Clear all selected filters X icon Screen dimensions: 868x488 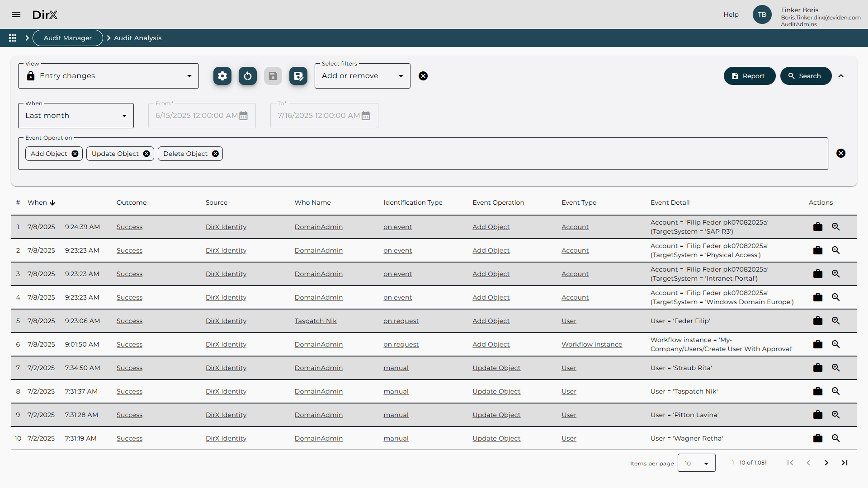(423, 76)
